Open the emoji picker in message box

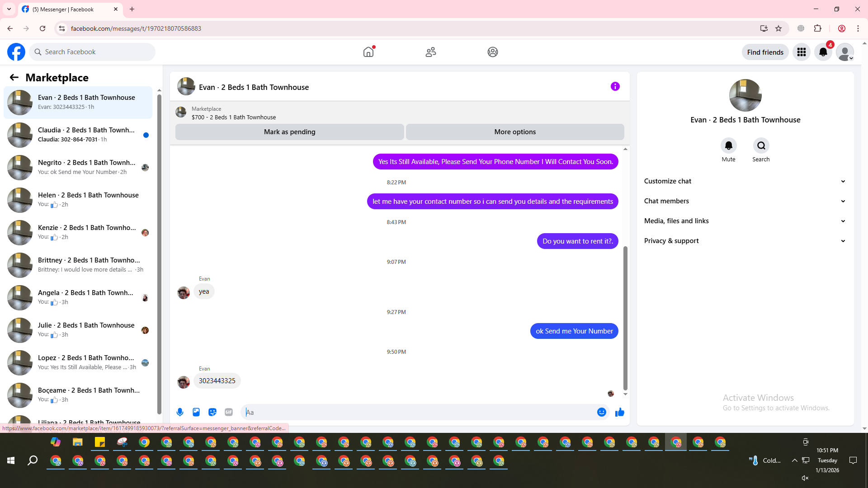point(601,412)
